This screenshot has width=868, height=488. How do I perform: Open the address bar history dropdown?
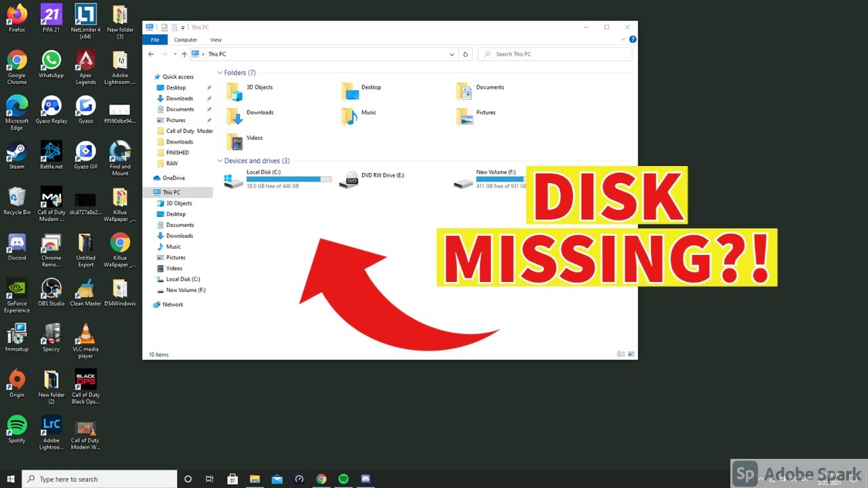pos(452,54)
